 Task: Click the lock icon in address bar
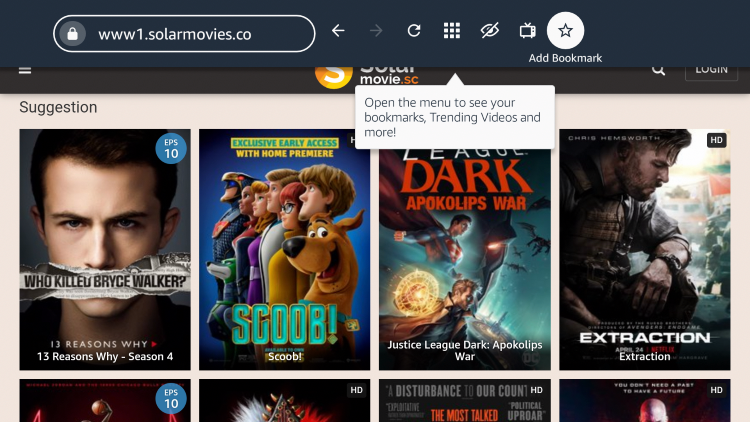[x=72, y=33]
